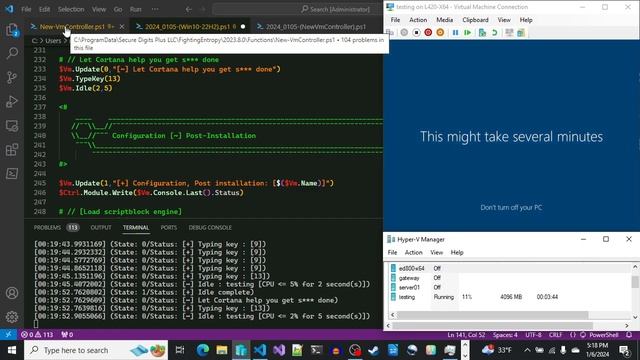Create a VM checkpoint from toolbar
Image resolution: width=640 pixels, height=360 pixels.
[482, 33]
